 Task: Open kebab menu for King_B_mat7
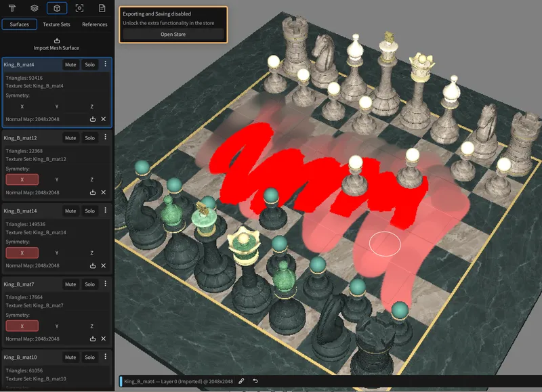(x=105, y=284)
